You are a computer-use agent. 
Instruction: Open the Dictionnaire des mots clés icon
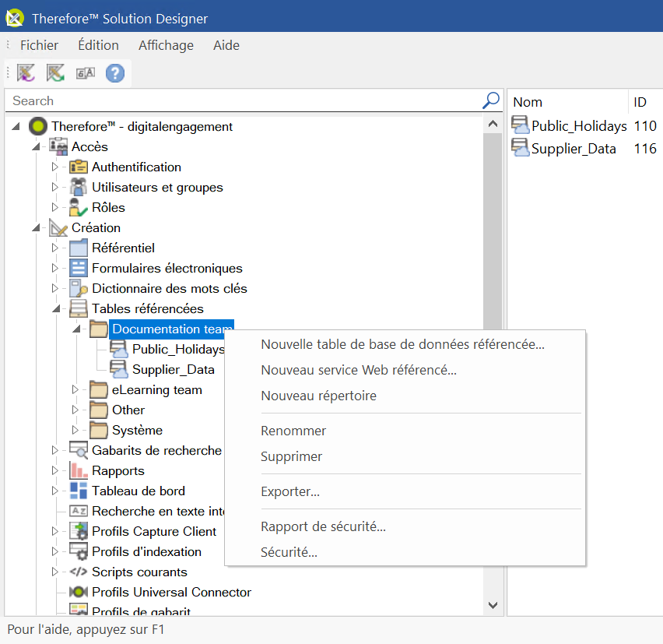[79, 287]
